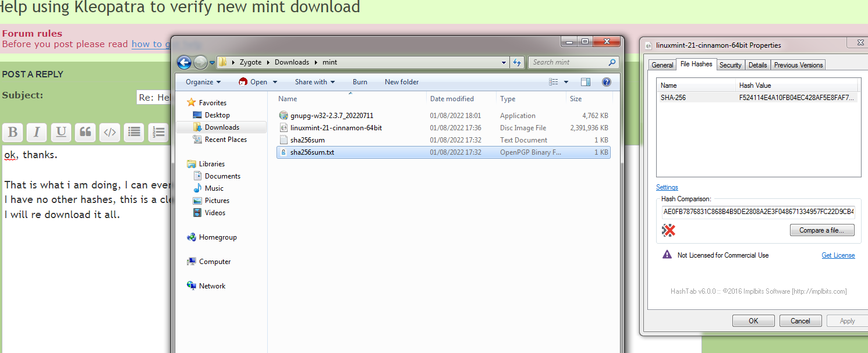This screenshot has height=353, width=868.
Task: Select the sha256sum.txt OpenPGP file
Action: coord(444,152)
